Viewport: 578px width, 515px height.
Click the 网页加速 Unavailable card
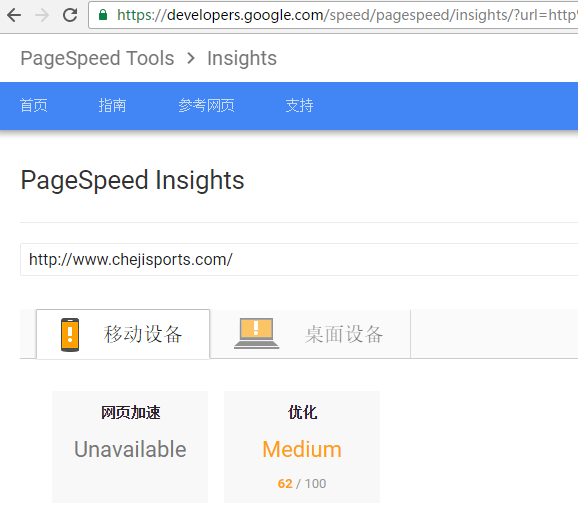[x=130, y=447]
